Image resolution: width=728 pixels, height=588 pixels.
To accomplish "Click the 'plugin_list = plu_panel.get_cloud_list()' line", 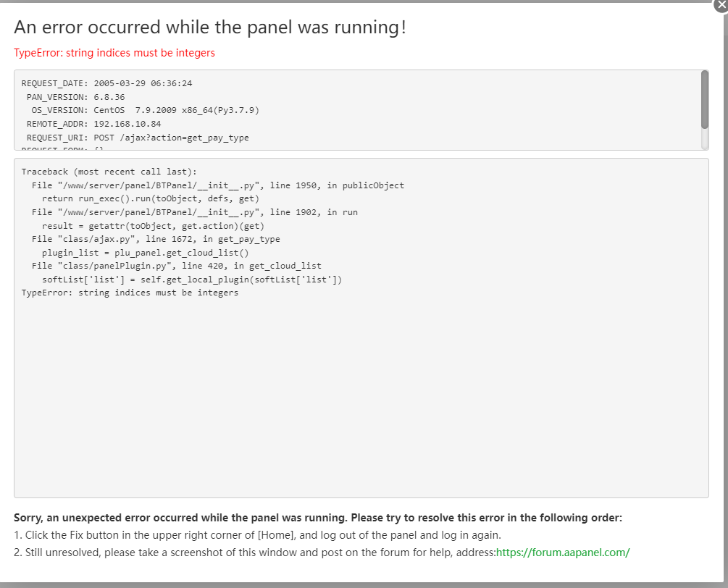I will [x=145, y=253].
